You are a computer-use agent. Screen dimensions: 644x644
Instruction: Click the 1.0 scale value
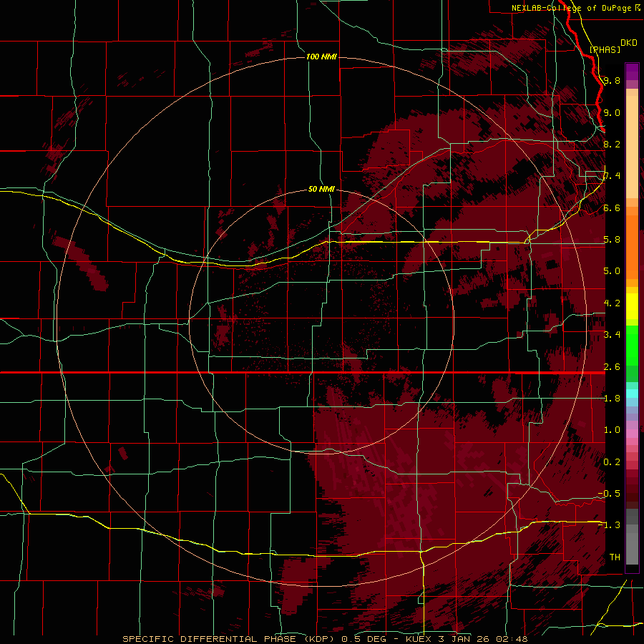tap(612, 430)
